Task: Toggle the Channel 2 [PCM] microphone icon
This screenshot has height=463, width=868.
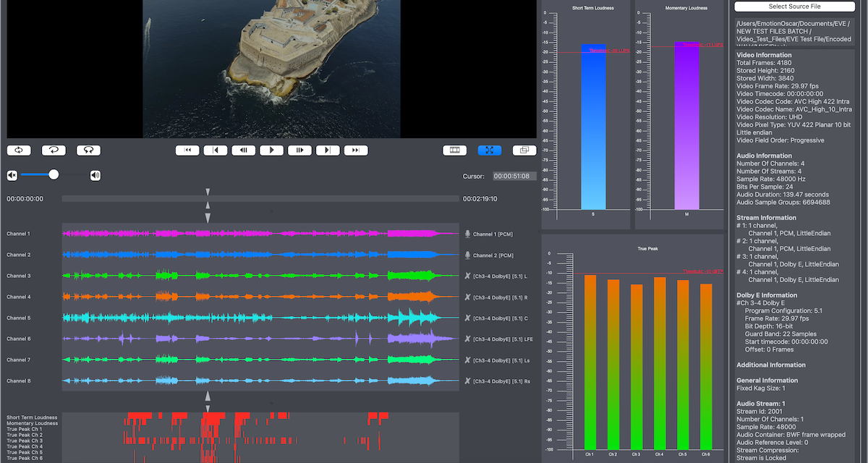Action: pos(468,255)
